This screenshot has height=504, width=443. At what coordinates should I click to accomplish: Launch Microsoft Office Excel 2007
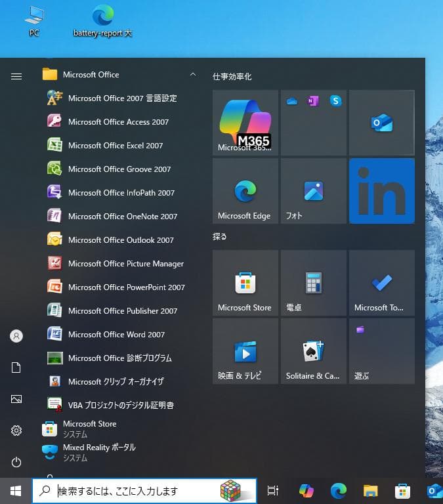(119, 146)
